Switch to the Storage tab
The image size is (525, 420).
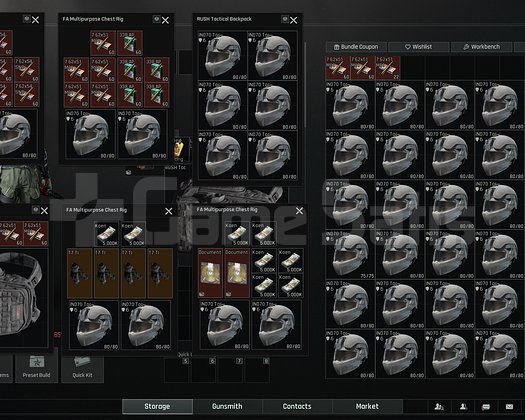pos(157,406)
